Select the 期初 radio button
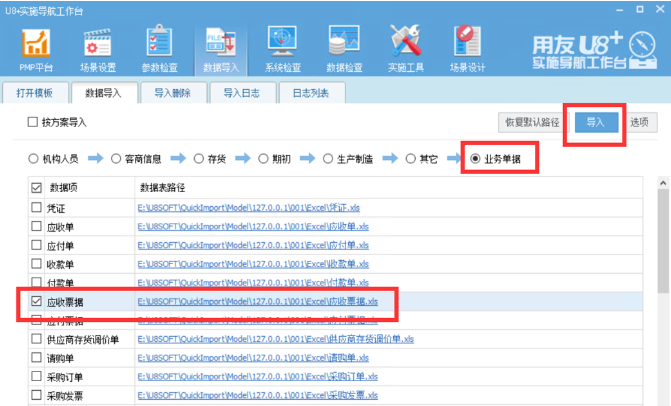Viewport: 671px width, 406px height. (263, 159)
